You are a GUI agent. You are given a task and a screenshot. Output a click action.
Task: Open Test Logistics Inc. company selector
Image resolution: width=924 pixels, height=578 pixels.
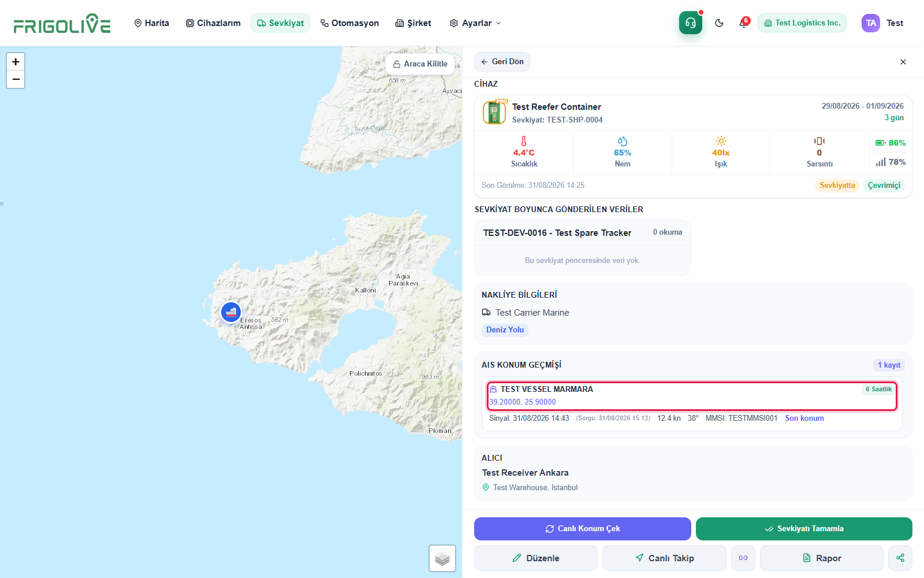802,23
